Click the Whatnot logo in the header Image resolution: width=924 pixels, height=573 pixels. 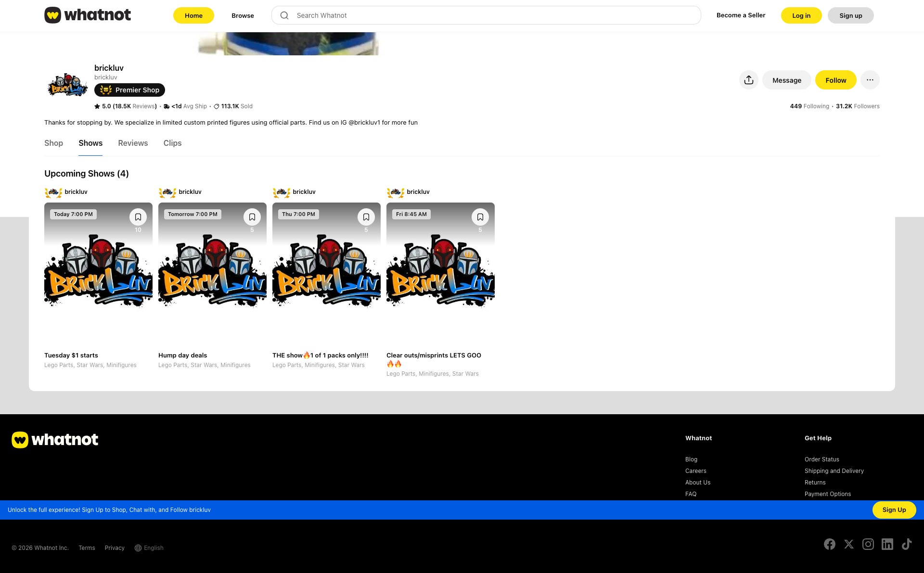point(87,15)
